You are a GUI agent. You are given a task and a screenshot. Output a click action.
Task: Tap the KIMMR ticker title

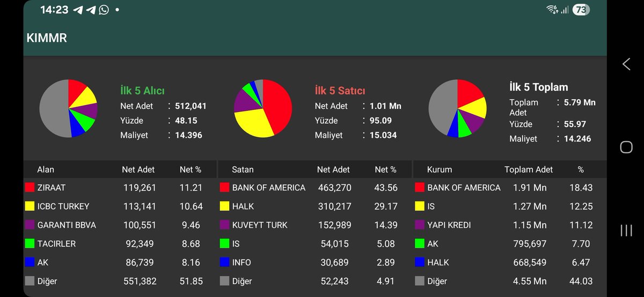tap(47, 38)
